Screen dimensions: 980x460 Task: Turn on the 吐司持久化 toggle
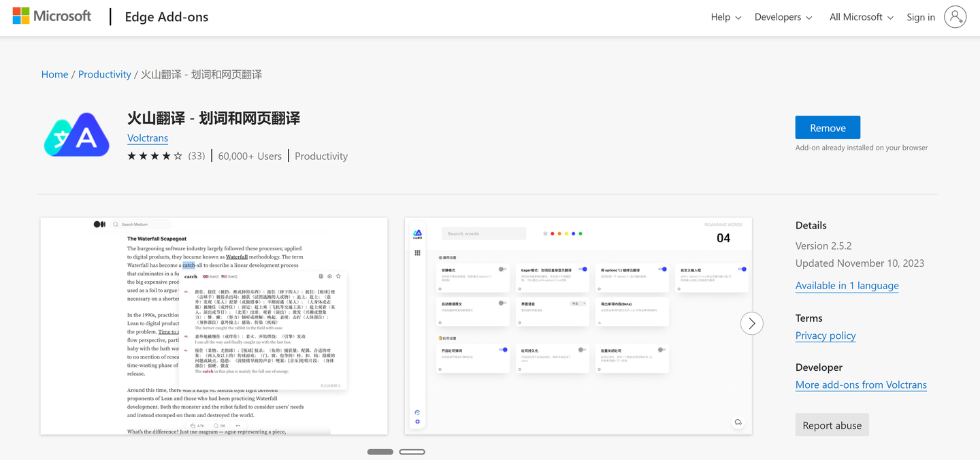pyautogui.click(x=583, y=349)
